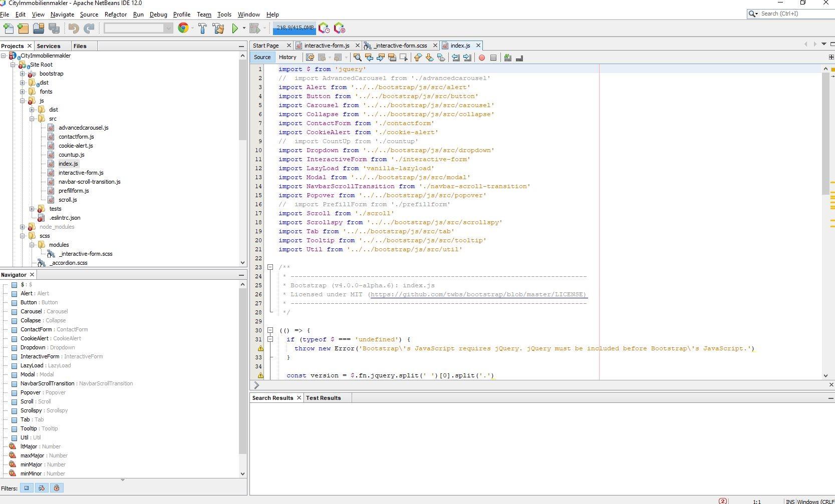
Task: Switch to the interactive-form.js tab
Action: (326, 46)
